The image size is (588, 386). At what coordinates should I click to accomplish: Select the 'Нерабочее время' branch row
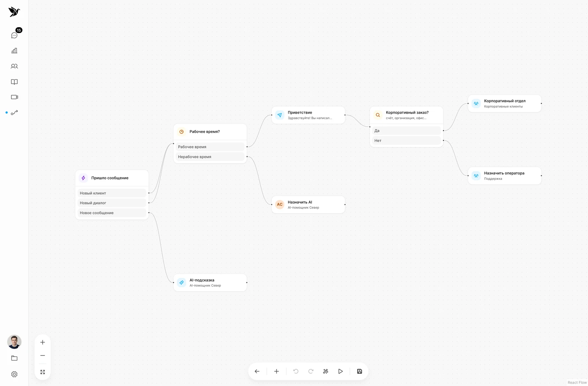coord(210,157)
